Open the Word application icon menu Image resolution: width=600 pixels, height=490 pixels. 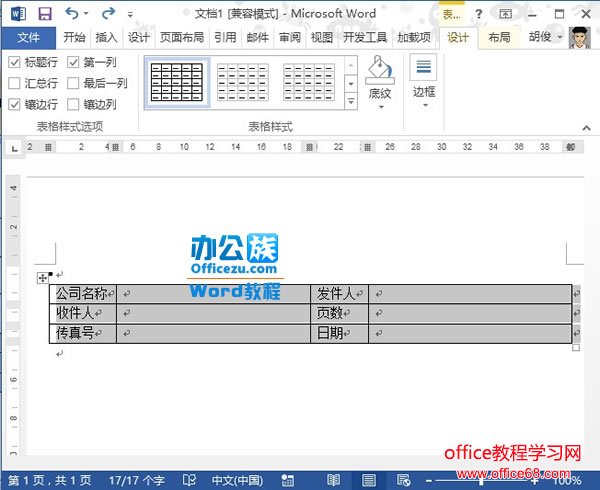(18, 14)
